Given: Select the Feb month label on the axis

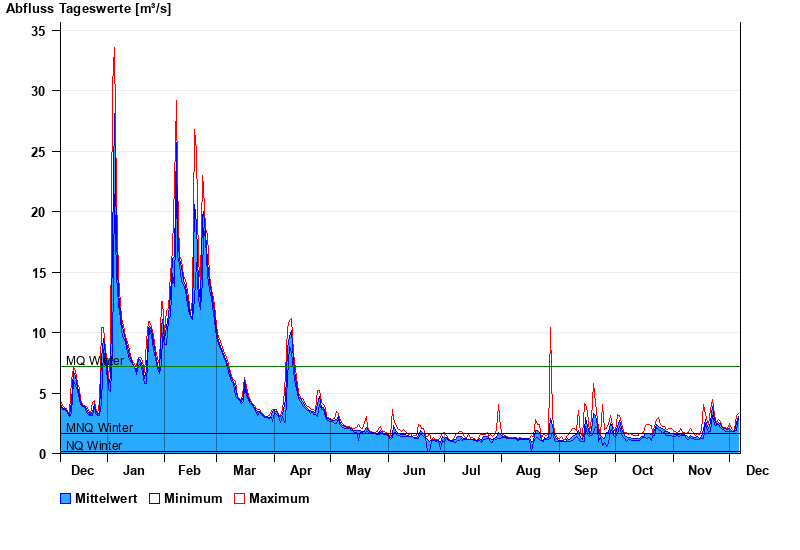Looking at the screenshot, I should [x=189, y=471].
